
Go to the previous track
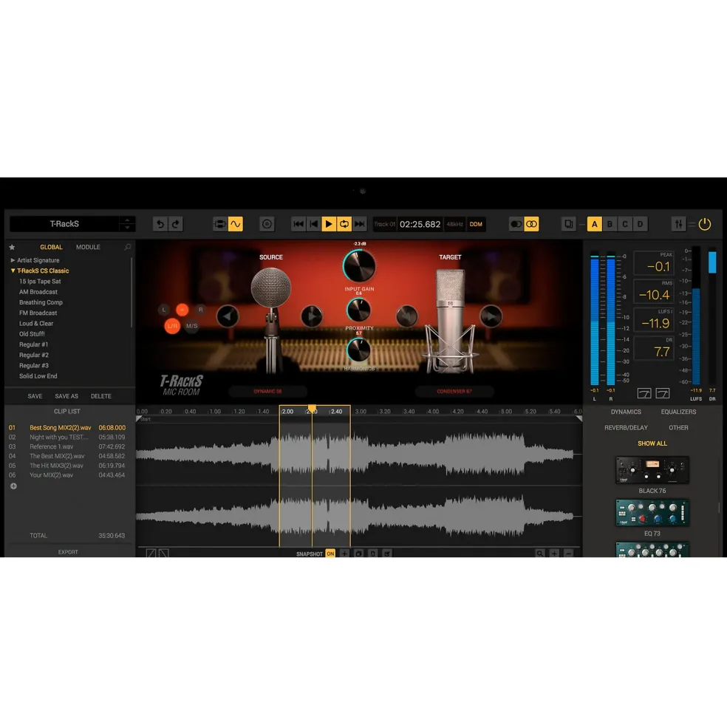314,224
